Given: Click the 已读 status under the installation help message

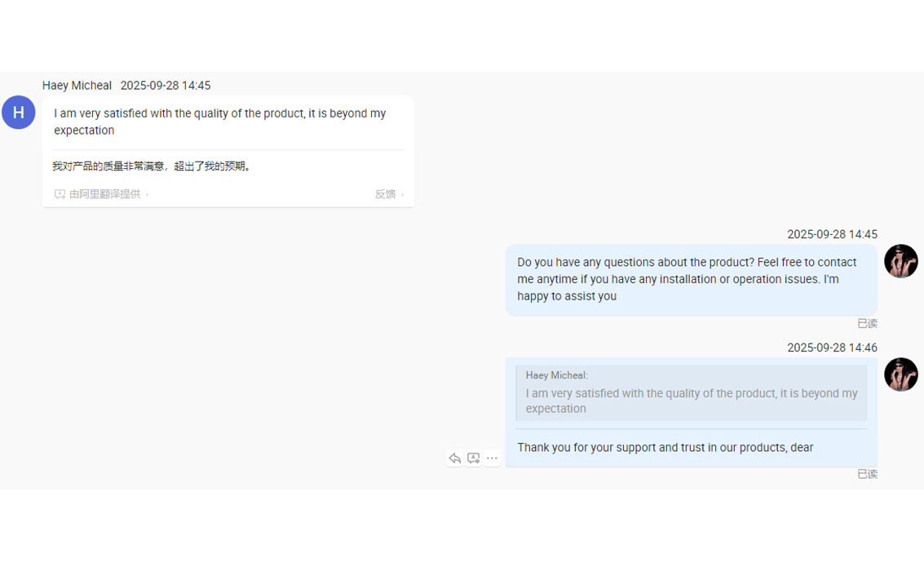Looking at the screenshot, I should pyautogui.click(x=867, y=324).
